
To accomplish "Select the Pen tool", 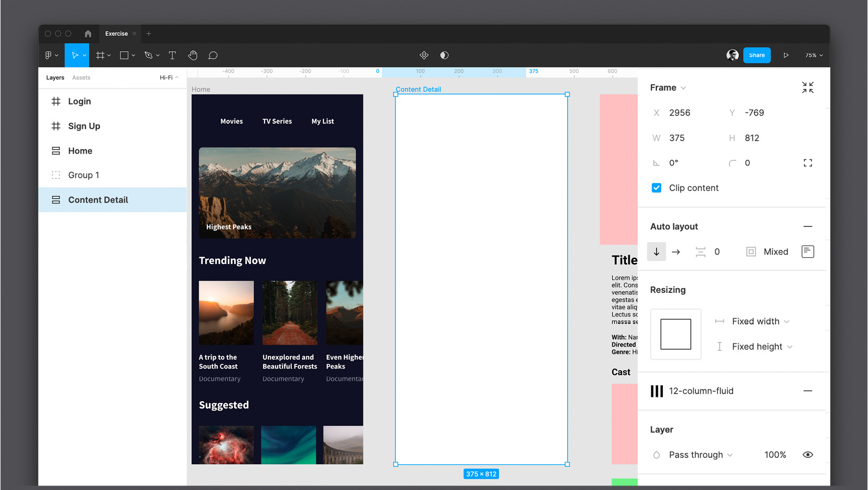I will pos(149,55).
